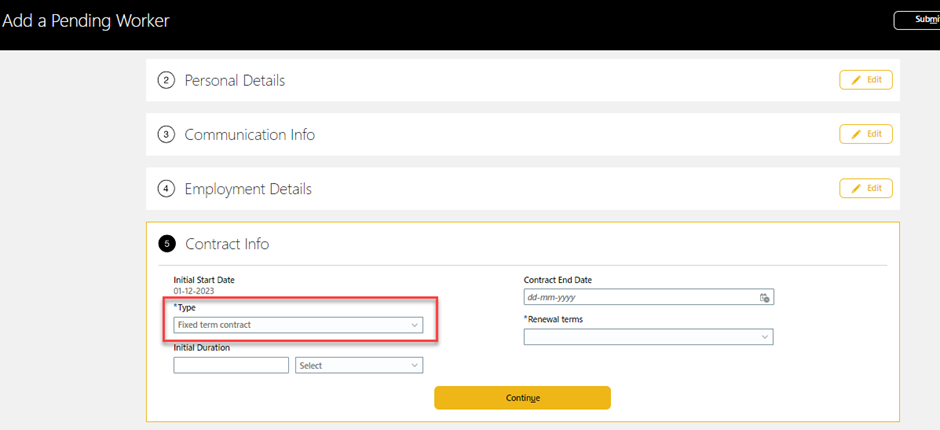The height and width of the screenshot is (430, 940).
Task: Click the Initial Start Date label
Action: pos(204,280)
